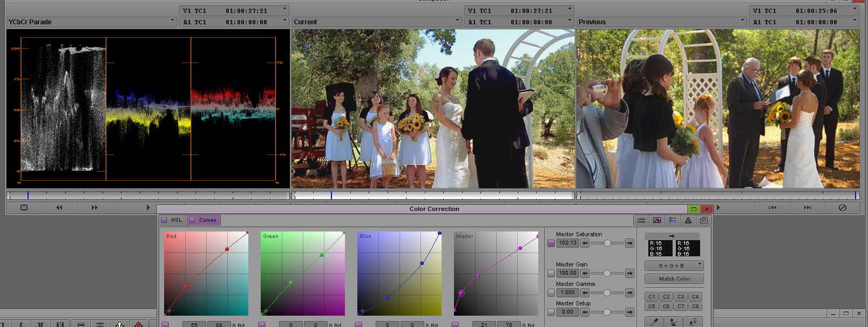The width and height of the screenshot is (868, 327).
Task: Open Current monitor V1 TC1 timecode dropdown
Action: point(519,10)
